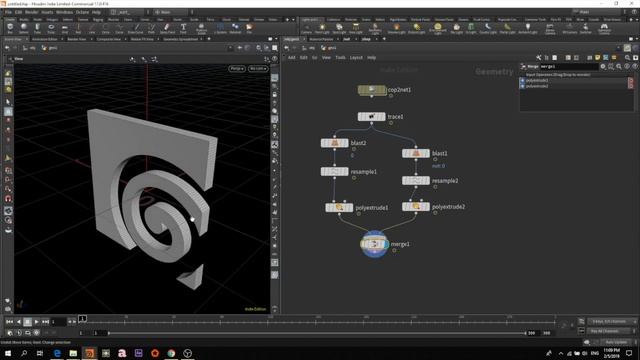Click the merge node name field
Screen dimensions: 640x360
(x=569, y=67)
